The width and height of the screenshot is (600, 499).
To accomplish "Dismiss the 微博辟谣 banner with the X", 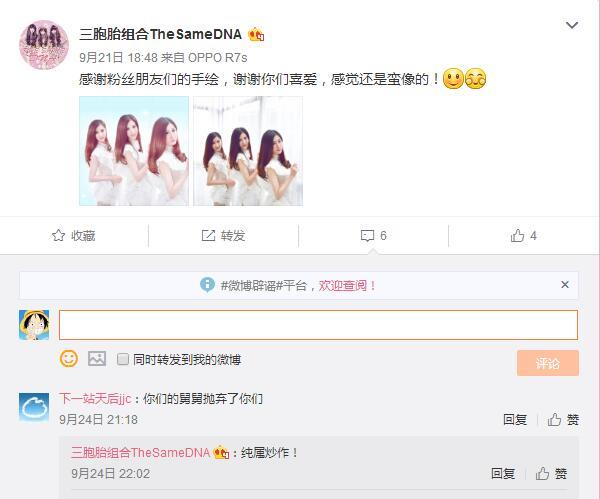I will pyautogui.click(x=565, y=285).
